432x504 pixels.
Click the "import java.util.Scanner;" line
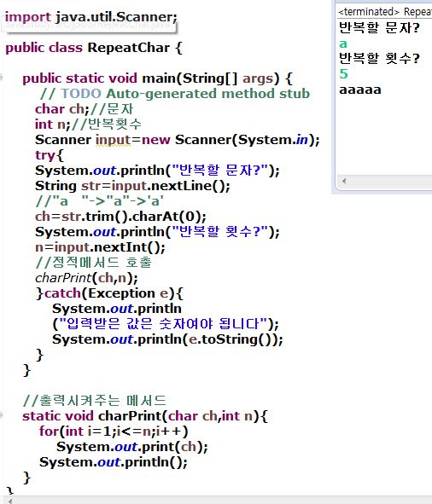pos(91,17)
